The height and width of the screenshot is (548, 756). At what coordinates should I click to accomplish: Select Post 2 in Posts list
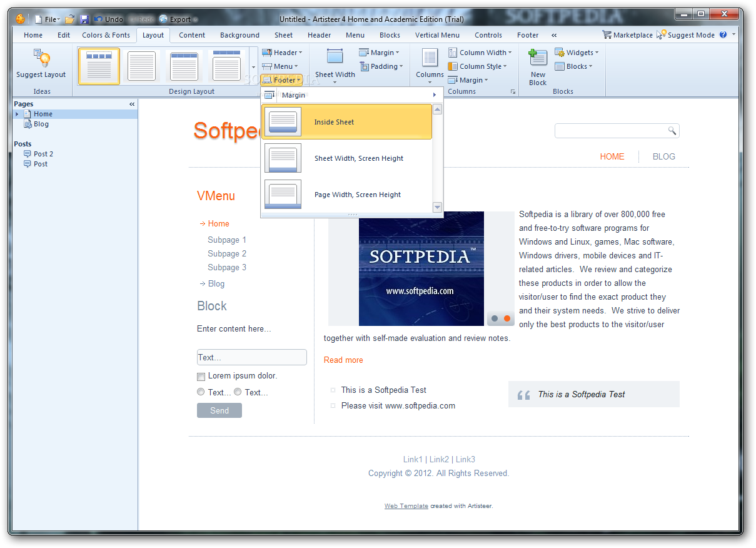tap(43, 154)
